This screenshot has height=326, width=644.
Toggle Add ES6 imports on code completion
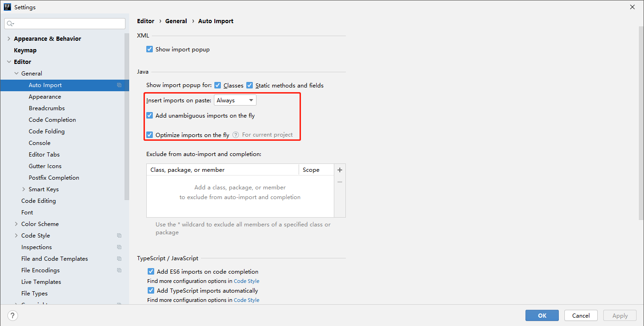(x=151, y=272)
